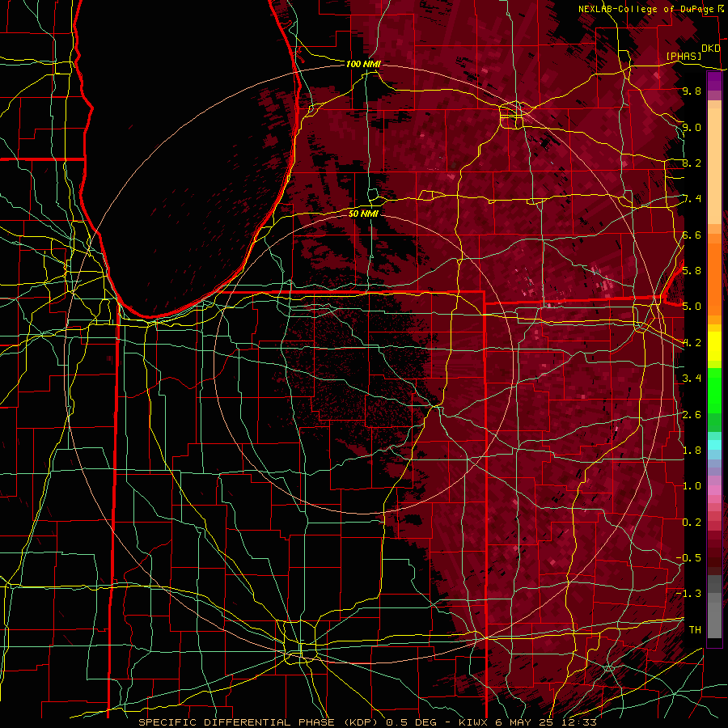
Task: Click the TH threshold label on the scale
Action: point(695,629)
